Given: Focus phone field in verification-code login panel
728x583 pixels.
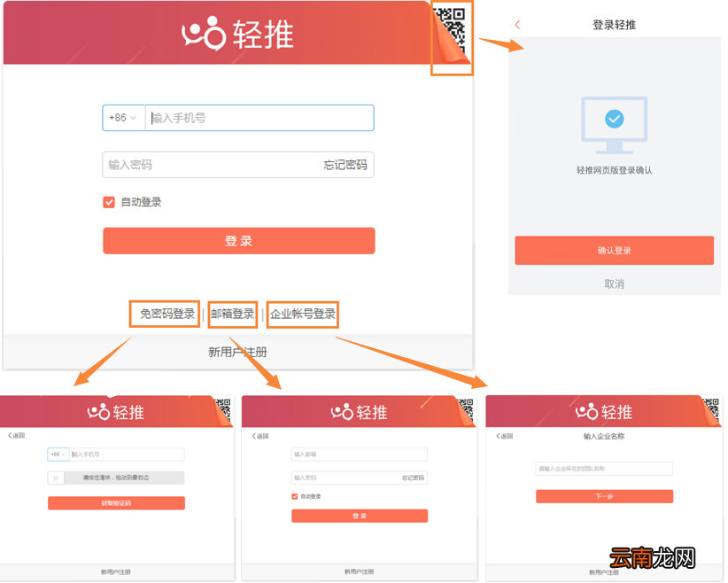Looking at the screenshot, I should [x=127, y=455].
